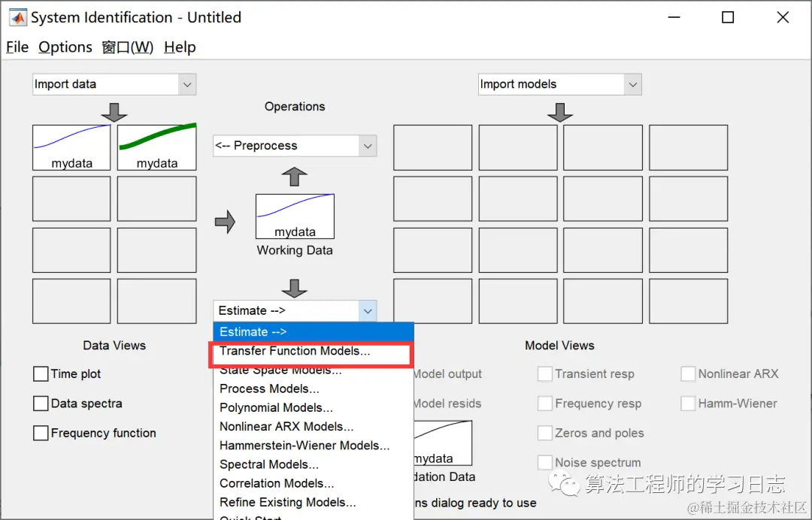The width and height of the screenshot is (812, 520).
Task: Select the green thick-line mydata data icon
Action: point(157,147)
